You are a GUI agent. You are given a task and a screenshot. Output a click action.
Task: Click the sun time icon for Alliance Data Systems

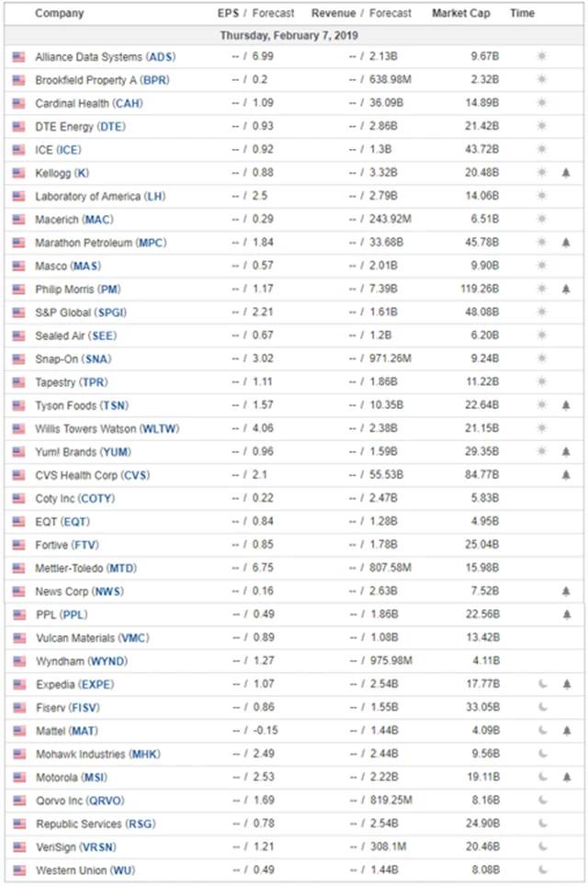click(x=542, y=57)
